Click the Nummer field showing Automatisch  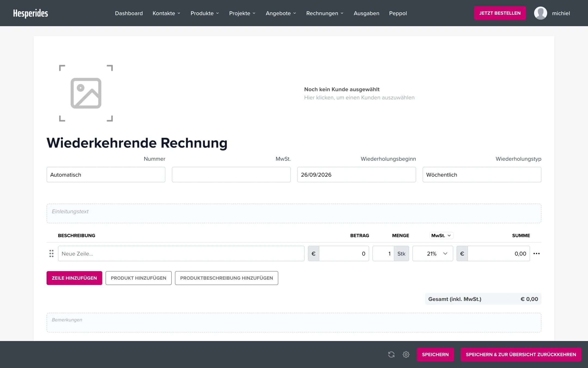106,175
